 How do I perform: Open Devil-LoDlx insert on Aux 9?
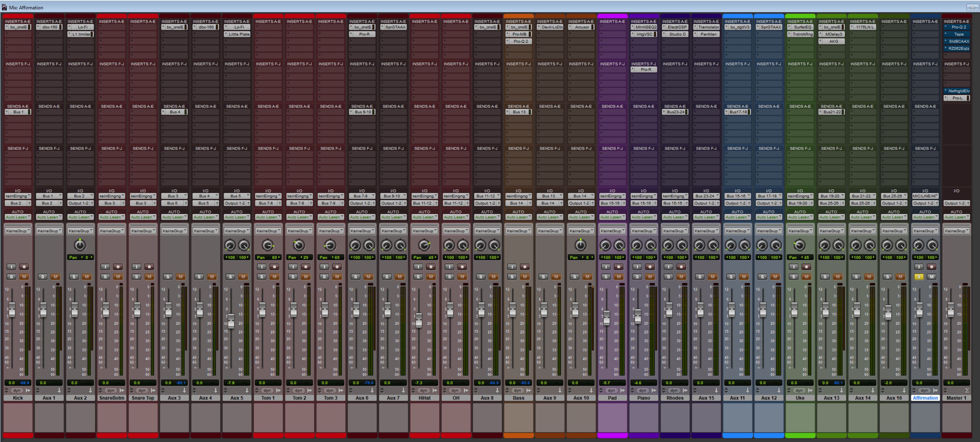tap(552, 27)
